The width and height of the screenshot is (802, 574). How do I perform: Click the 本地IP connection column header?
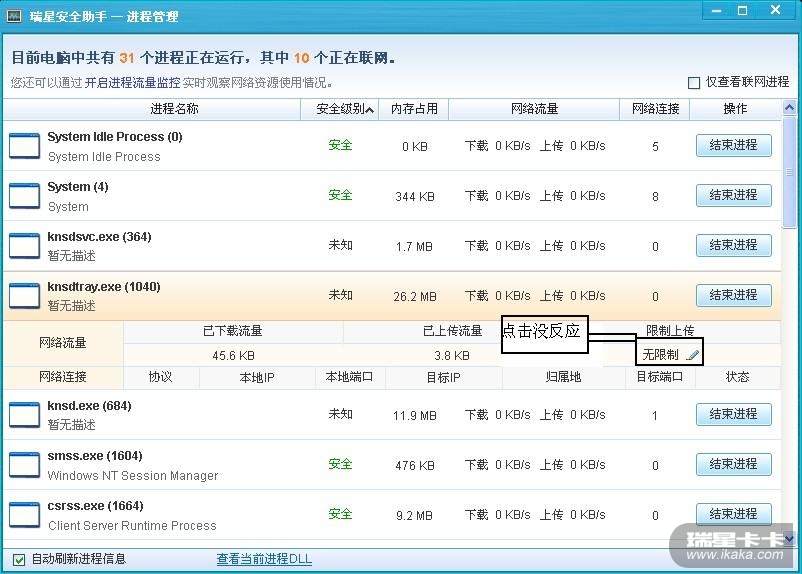coord(257,378)
